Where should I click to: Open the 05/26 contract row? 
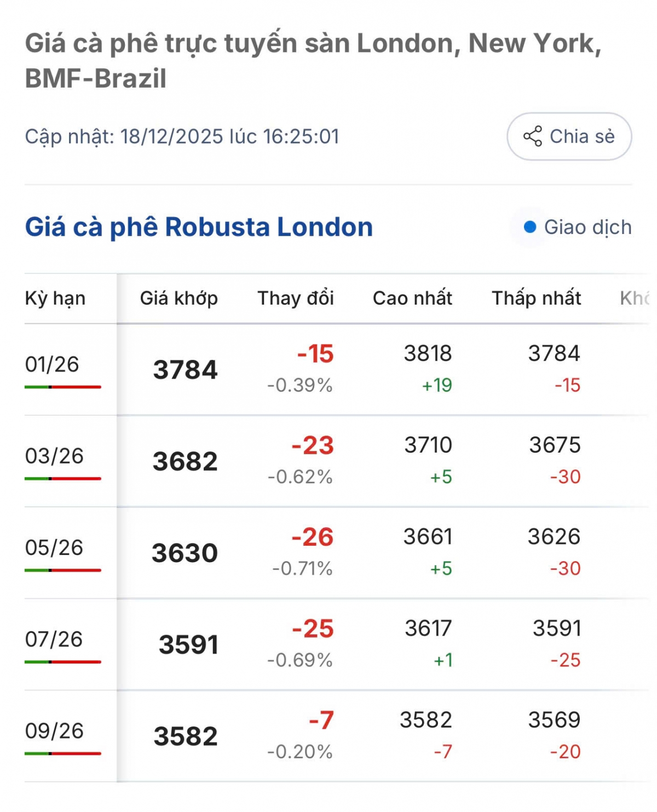click(x=54, y=547)
